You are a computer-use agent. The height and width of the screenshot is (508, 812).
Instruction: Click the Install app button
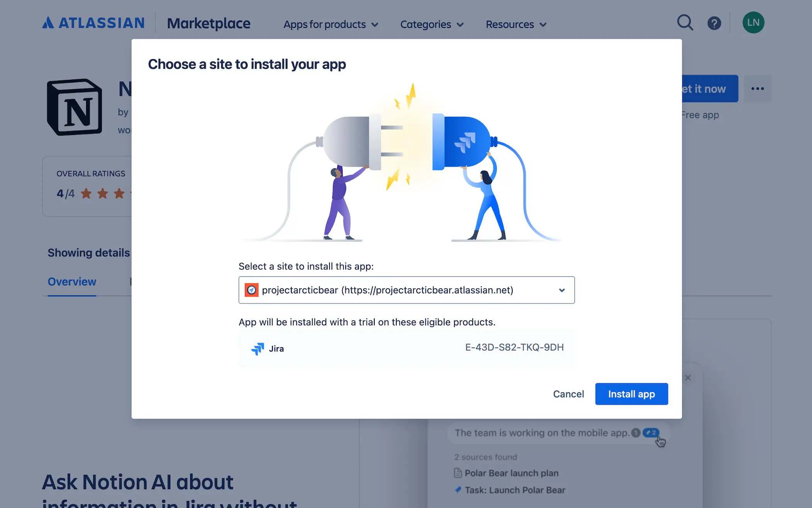631,394
